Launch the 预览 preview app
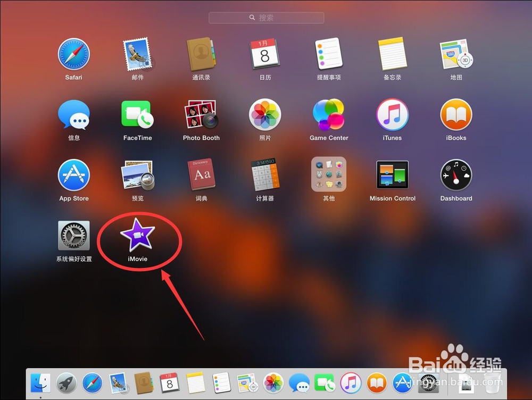 click(137, 175)
